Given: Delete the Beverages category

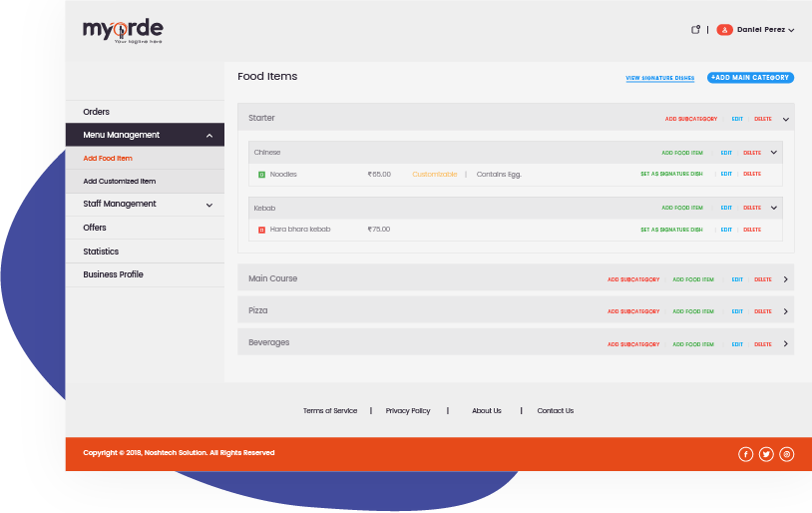Looking at the screenshot, I should click(763, 344).
